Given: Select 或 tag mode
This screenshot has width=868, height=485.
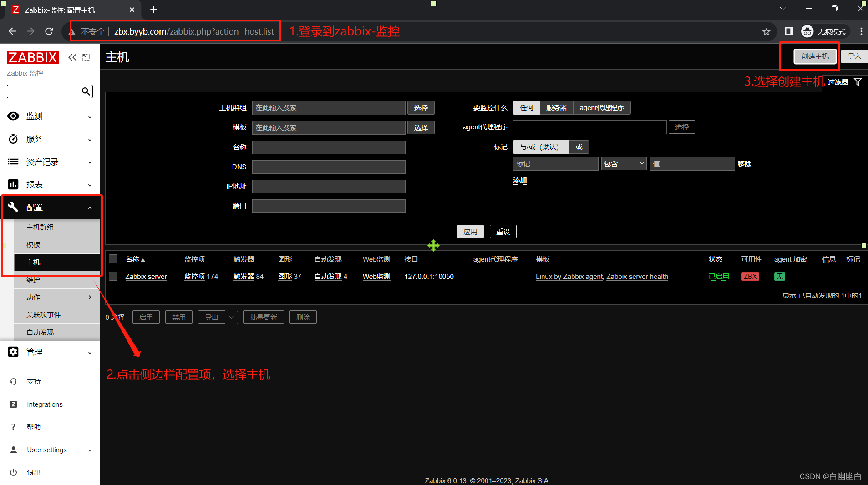Looking at the screenshot, I should point(579,147).
